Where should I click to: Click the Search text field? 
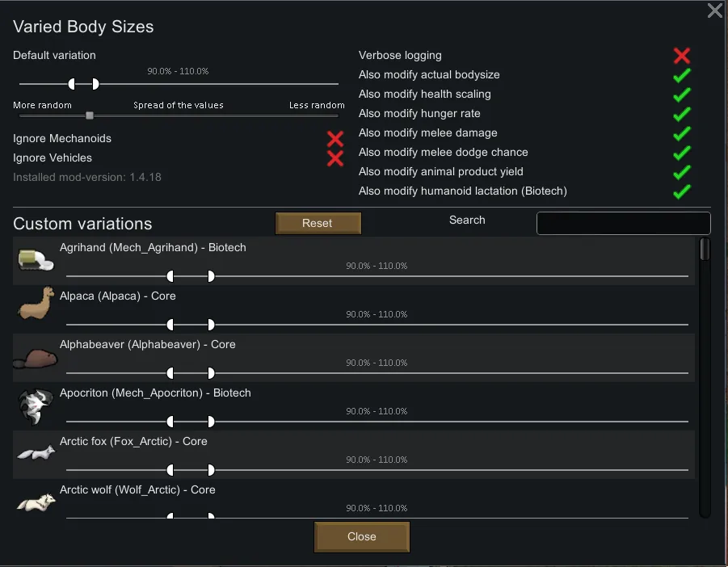click(623, 224)
